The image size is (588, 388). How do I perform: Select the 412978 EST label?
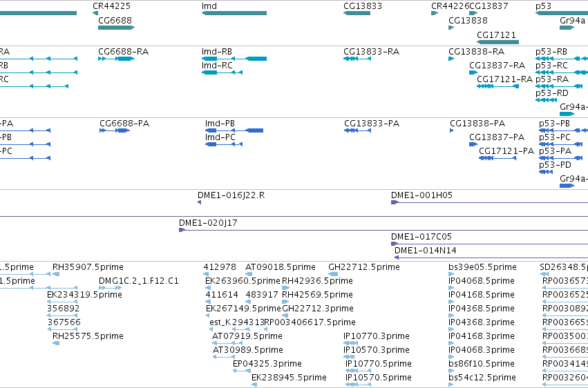[220, 267]
